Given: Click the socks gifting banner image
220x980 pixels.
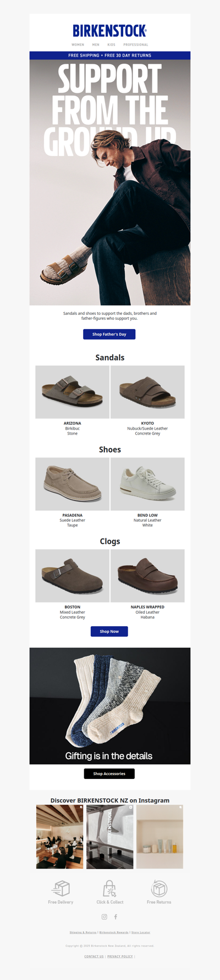Looking at the screenshot, I should [110, 706].
